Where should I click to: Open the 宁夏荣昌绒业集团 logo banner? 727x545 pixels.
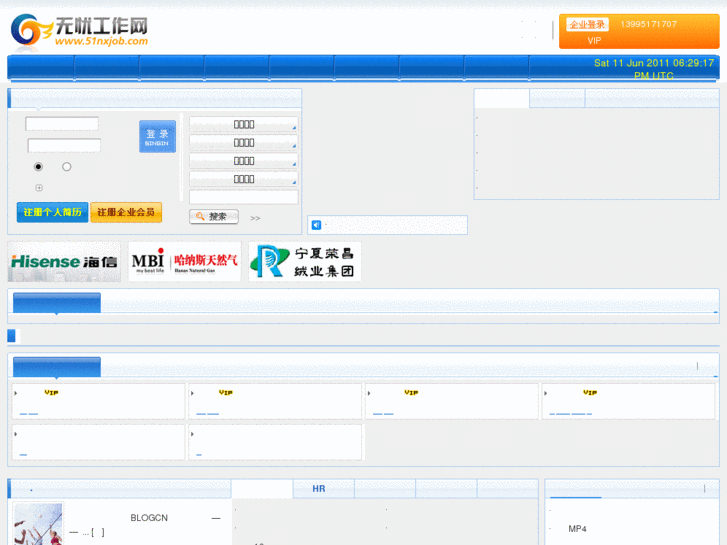(x=305, y=261)
